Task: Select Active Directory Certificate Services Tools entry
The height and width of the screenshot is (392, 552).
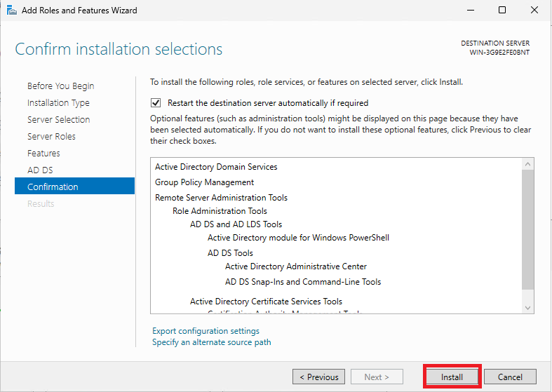Action: tap(266, 302)
